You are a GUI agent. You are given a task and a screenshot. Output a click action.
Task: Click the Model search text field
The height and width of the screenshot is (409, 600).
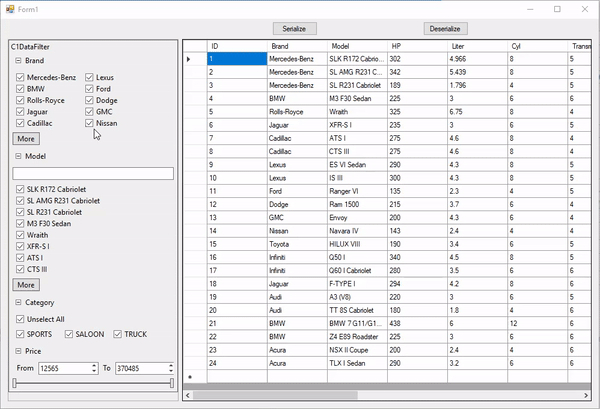(92, 173)
